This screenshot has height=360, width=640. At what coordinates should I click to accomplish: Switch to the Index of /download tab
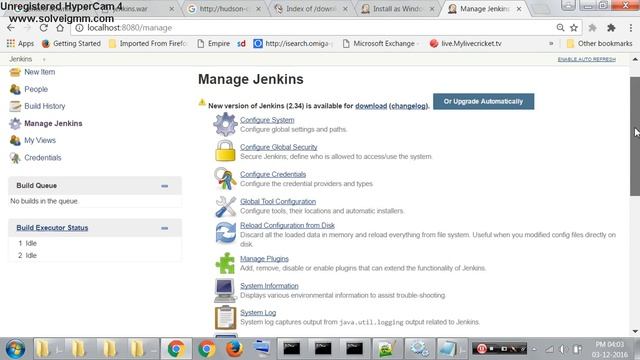pyautogui.click(x=311, y=9)
